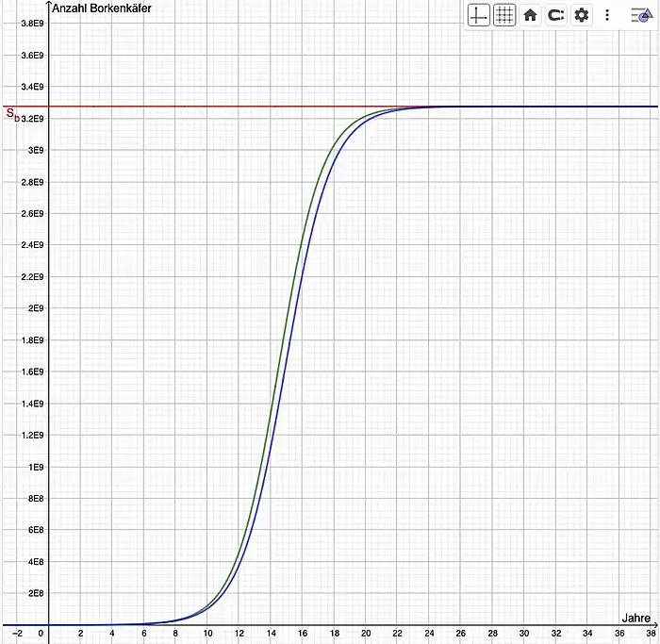Click the 3.8E9 y-axis tick label
Viewport: 660px width, 644px height.
(32, 24)
